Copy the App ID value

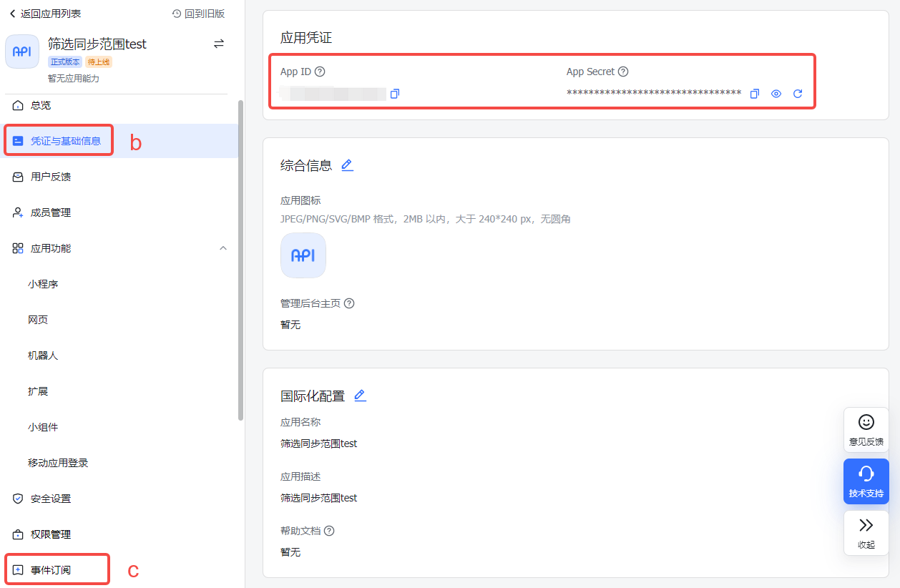(x=395, y=94)
